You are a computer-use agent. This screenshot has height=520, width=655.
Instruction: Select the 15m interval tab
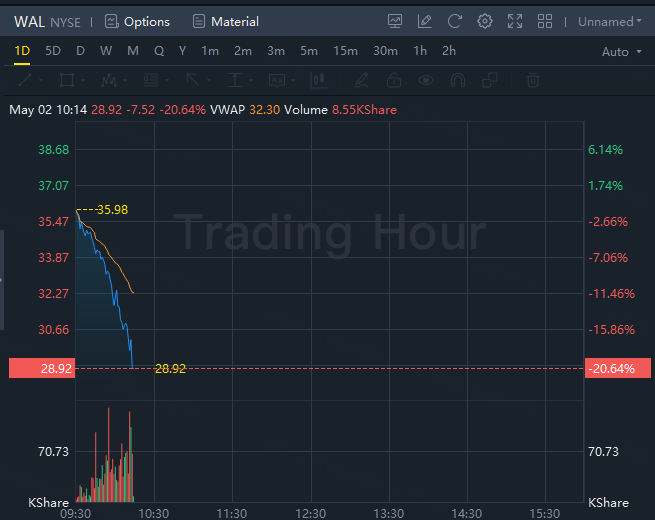click(x=345, y=51)
